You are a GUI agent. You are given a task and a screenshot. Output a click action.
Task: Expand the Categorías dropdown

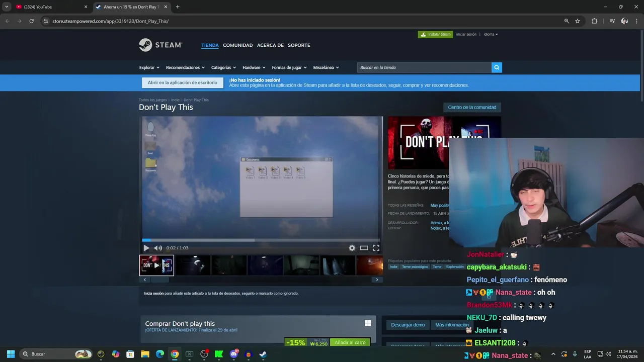(223, 67)
